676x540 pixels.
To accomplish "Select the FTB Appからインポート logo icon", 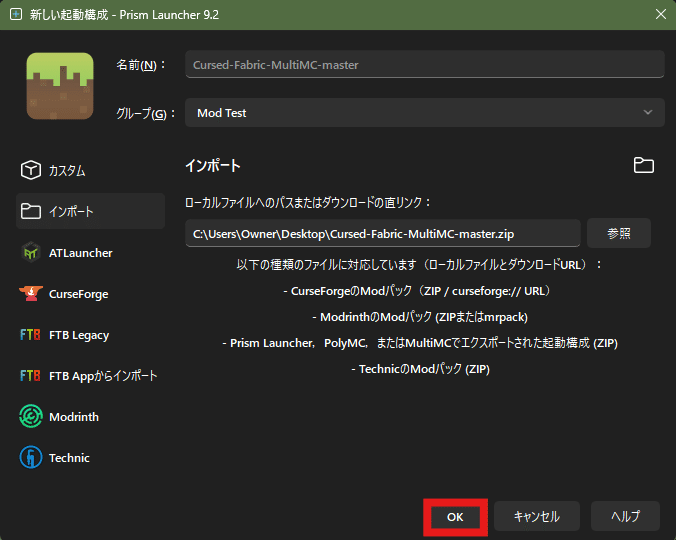I will 30,376.
